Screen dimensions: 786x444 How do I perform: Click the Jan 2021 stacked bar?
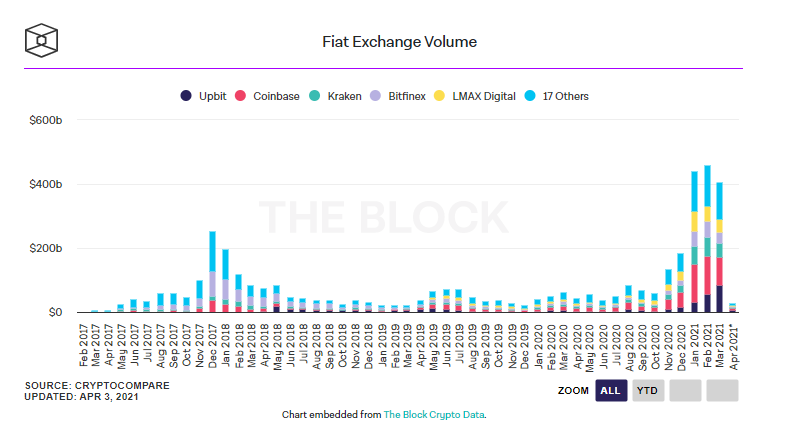[x=694, y=245]
